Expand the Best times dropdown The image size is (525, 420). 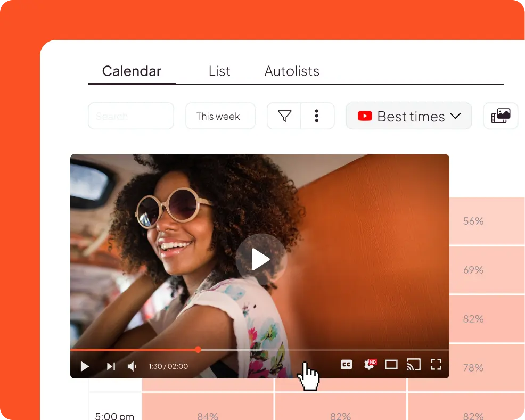(408, 116)
